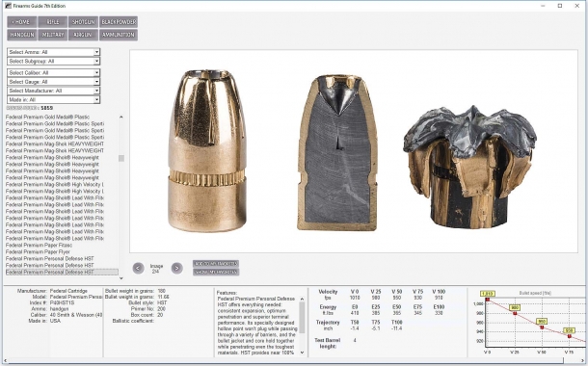The width and height of the screenshot is (588, 366).
Task: Open the Ammunition section
Action: [x=119, y=35]
